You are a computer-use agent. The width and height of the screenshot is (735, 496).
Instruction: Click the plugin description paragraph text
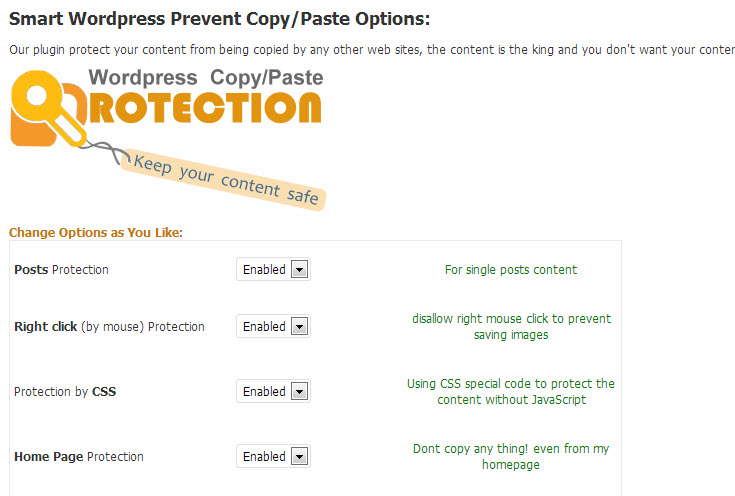point(372,50)
